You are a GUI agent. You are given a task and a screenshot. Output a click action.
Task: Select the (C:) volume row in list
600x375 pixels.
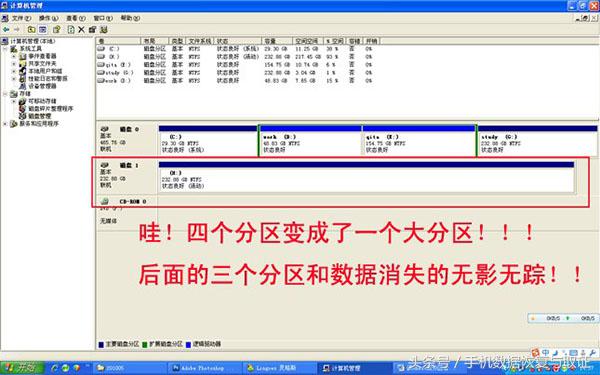coord(235,49)
